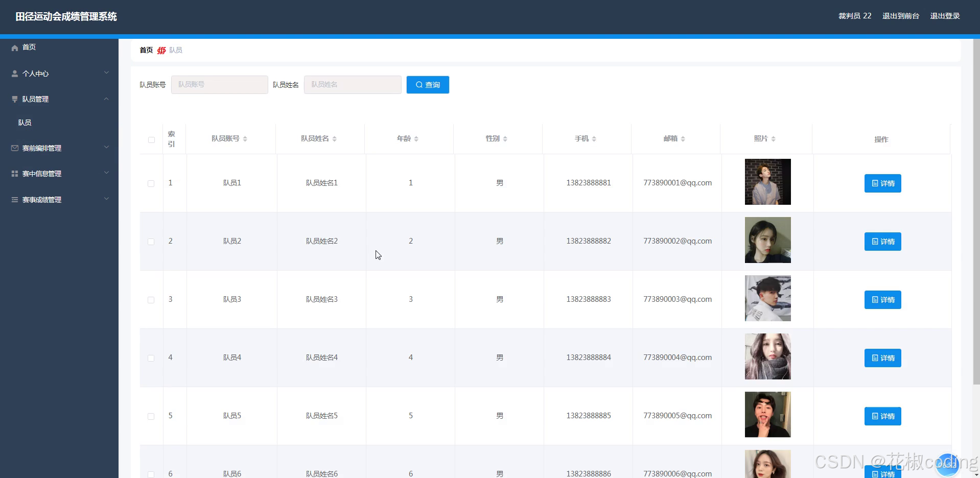Viewport: 980px width, 478px height.
Task: Click red breadcrumb separator icon
Action: tap(161, 50)
